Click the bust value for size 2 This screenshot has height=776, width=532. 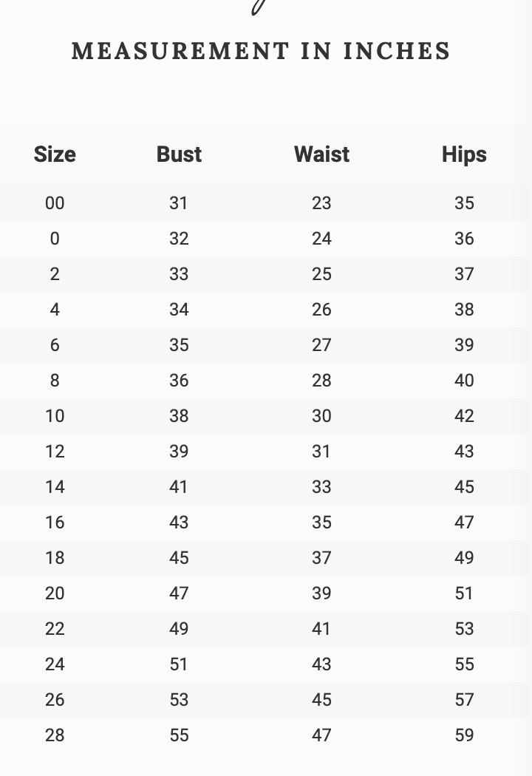pos(179,274)
